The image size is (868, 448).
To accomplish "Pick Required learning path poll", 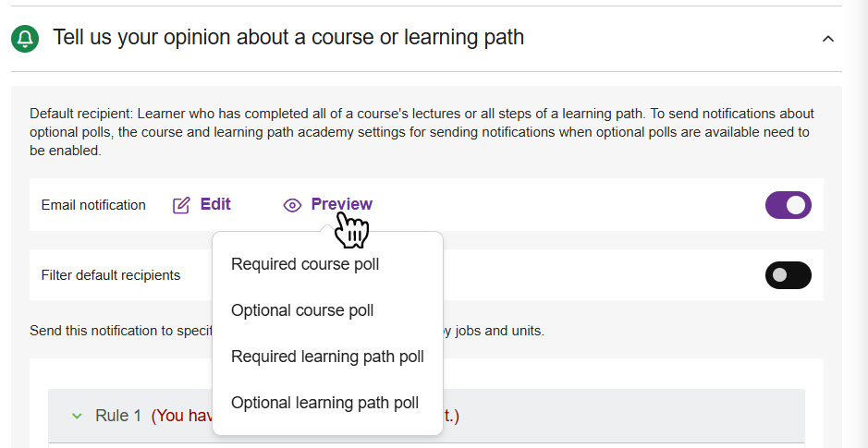I will click(327, 357).
